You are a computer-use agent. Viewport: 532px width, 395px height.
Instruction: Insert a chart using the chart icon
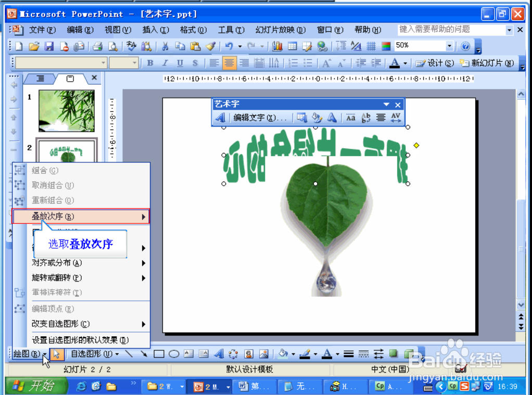point(277,46)
